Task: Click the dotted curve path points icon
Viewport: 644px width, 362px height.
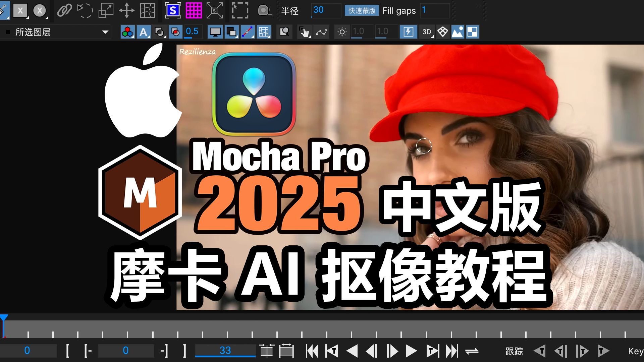Action: coord(321,32)
